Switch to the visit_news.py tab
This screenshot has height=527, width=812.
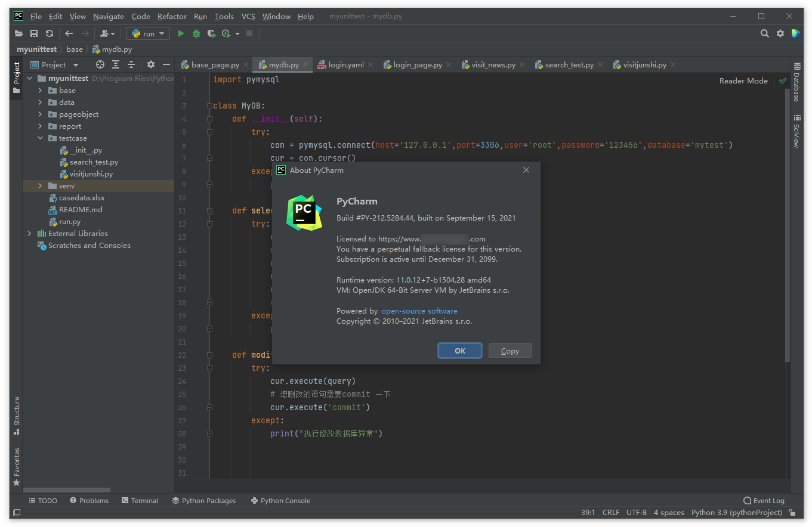(493, 65)
